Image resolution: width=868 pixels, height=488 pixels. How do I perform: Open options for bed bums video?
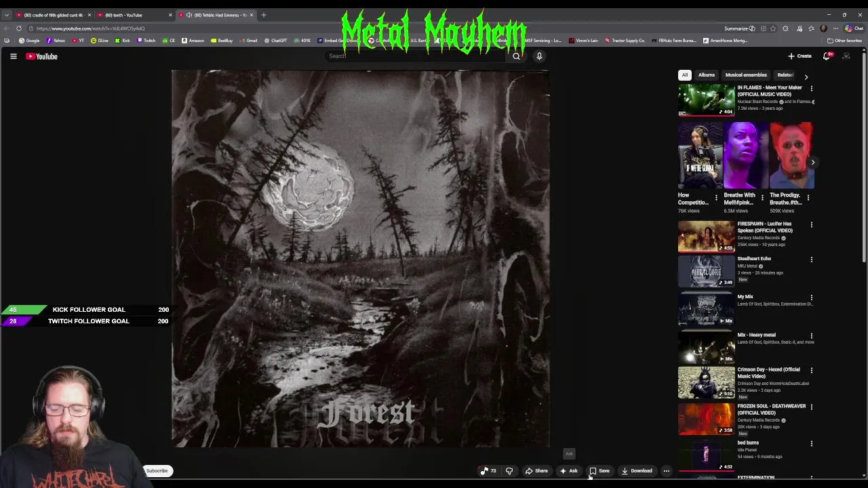point(811,444)
